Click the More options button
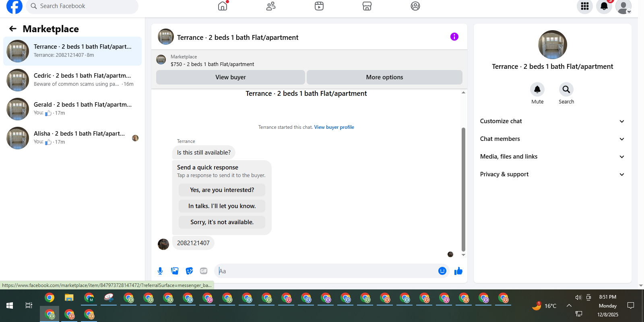The width and height of the screenshot is (644, 322). 384,77
